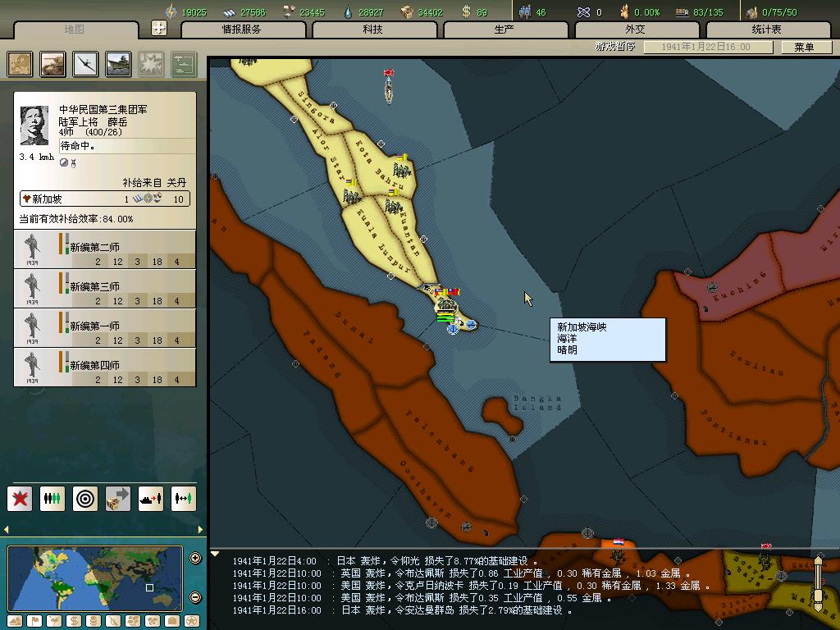This screenshot has width=840, height=630.
Task: Click the ship-to-soldier load transport icon
Action: pyautogui.click(x=151, y=498)
